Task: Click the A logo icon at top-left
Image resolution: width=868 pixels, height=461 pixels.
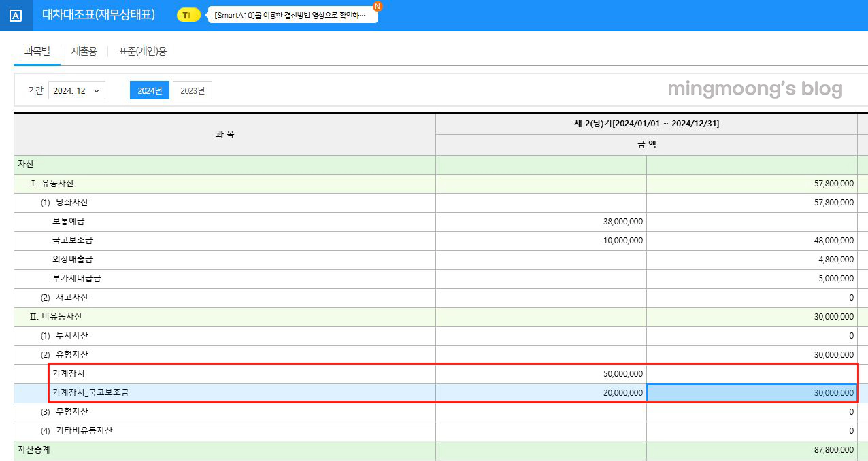Action: click(16, 16)
